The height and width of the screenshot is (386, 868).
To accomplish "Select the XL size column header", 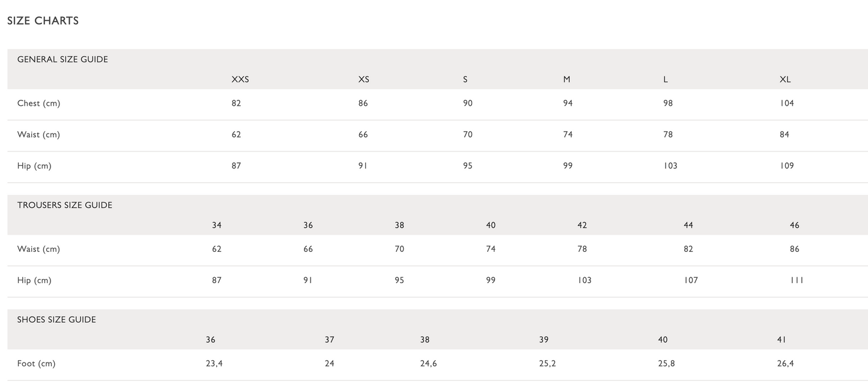I will [x=785, y=79].
